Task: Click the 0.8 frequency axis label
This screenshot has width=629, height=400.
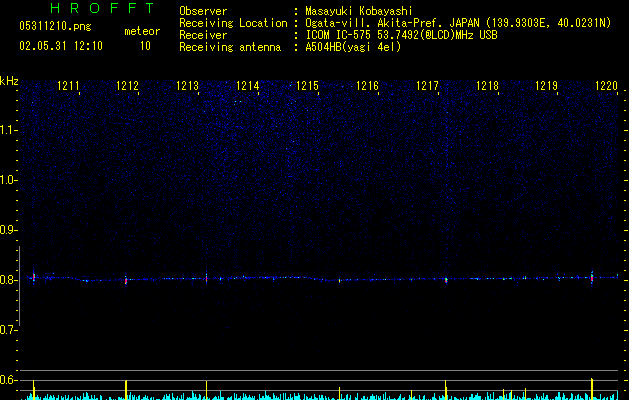Action: tap(8, 280)
